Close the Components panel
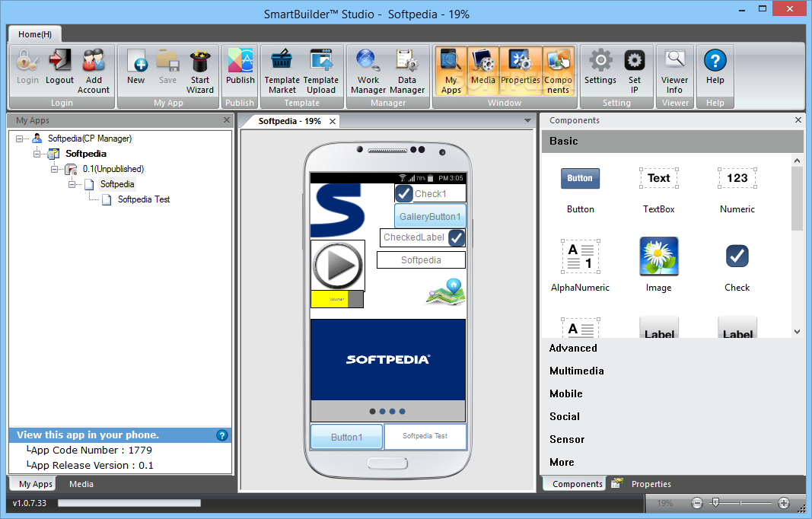This screenshot has height=519, width=812. tap(798, 120)
